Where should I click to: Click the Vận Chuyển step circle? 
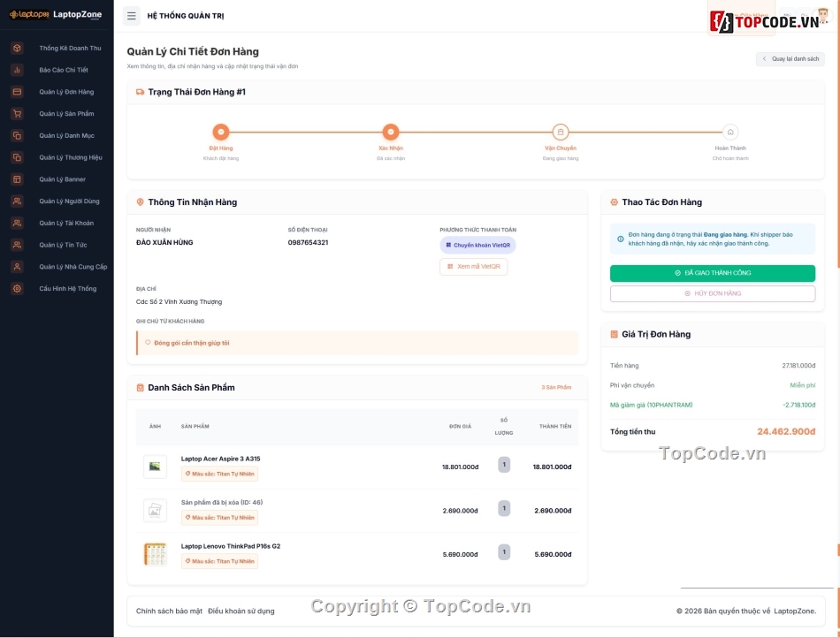click(x=561, y=132)
